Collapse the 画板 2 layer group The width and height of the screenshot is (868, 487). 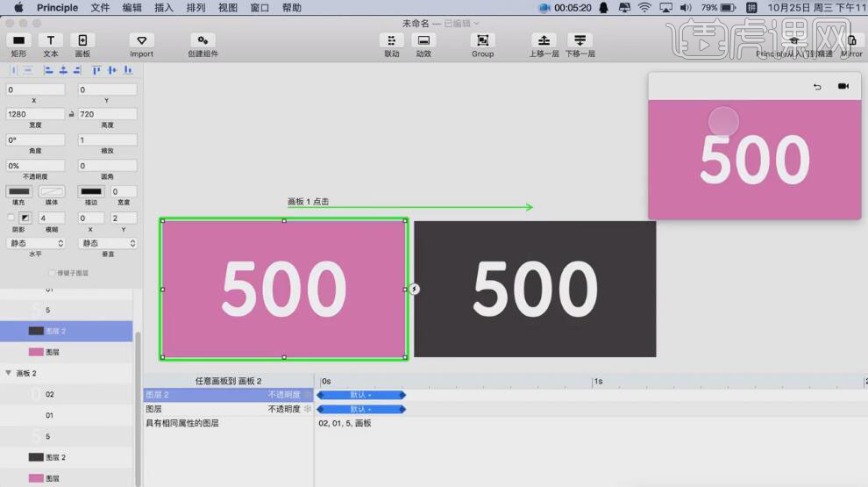click(x=9, y=373)
